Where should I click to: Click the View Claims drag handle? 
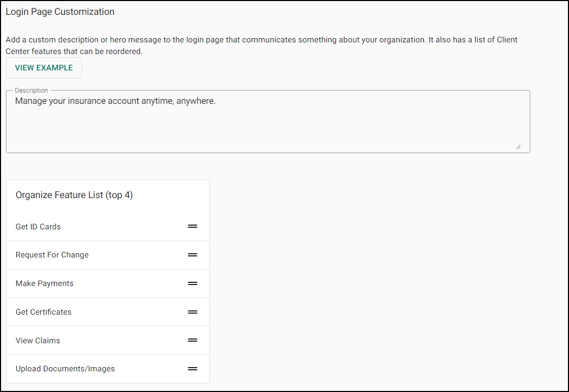(x=192, y=340)
